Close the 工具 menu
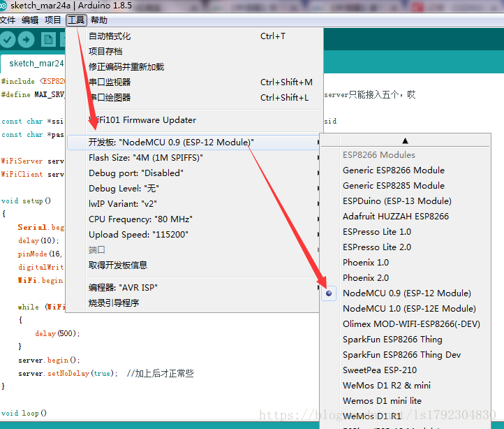The height and width of the screenshot is (429, 504). tap(76, 20)
